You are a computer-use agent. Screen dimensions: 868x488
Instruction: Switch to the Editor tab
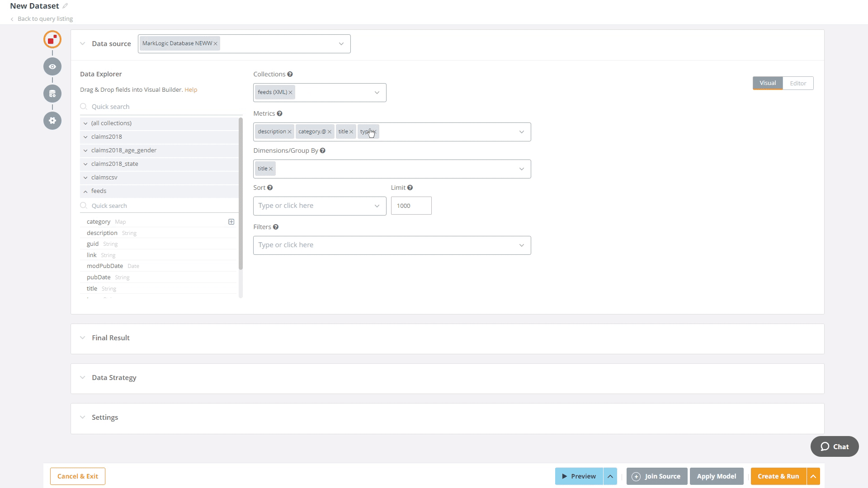coord(798,83)
